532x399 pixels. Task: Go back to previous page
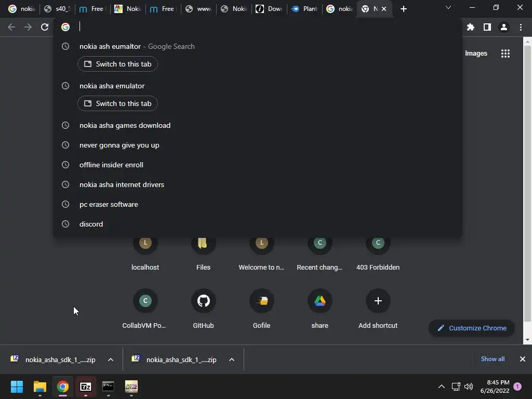pyautogui.click(x=11, y=27)
